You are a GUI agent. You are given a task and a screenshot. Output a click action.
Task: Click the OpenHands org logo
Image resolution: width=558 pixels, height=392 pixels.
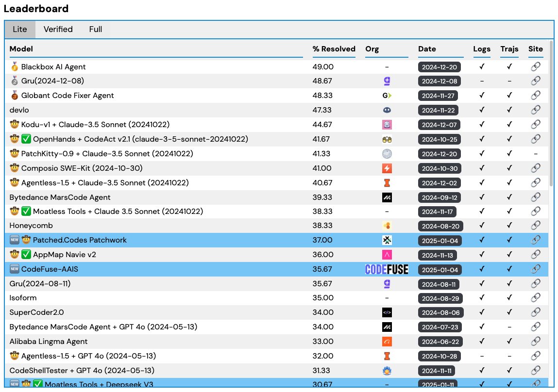387,139
